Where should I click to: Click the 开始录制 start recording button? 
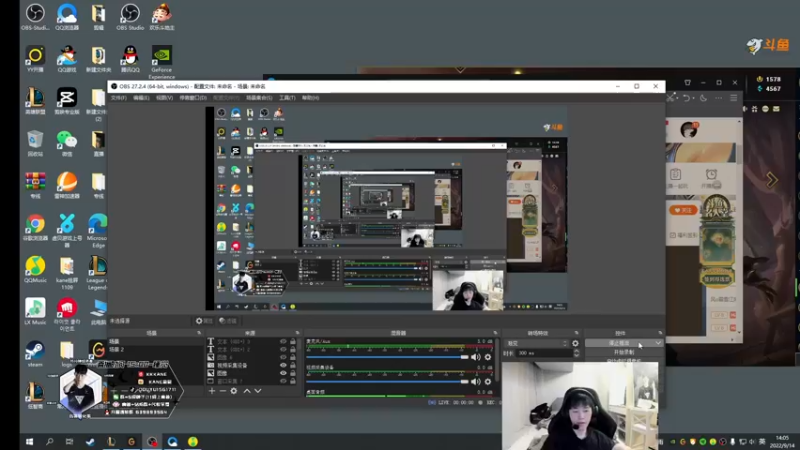coord(623,353)
